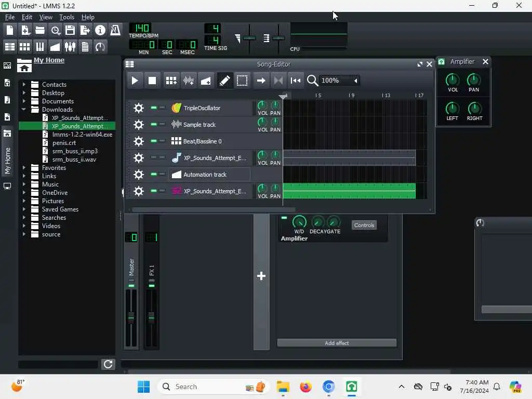Mute the Beat/Bassline 0 track

154,141
